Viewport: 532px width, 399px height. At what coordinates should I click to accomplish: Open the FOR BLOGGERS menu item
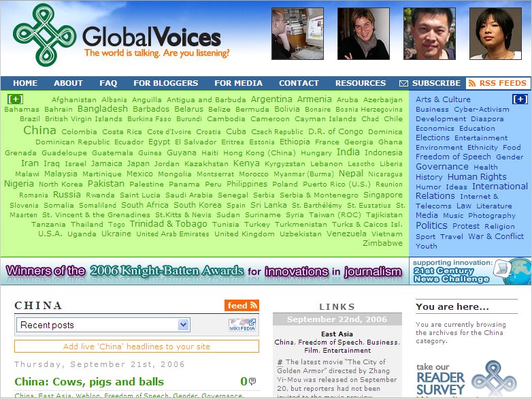tap(165, 83)
